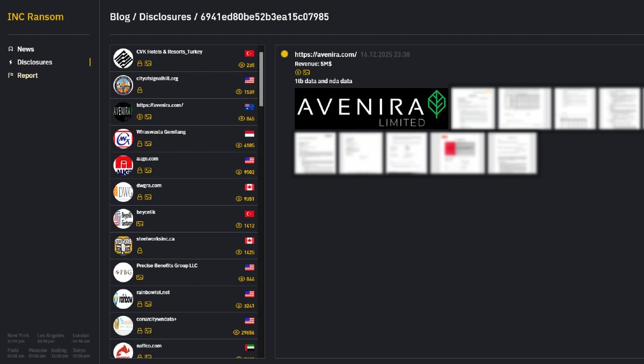This screenshot has height=364, width=644.
Task: Click the Australian flag on the avenira.com list entry
Action: coord(249,107)
